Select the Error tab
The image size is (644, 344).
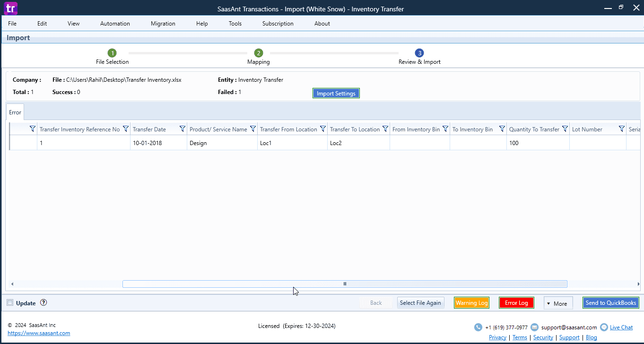click(15, 112)
